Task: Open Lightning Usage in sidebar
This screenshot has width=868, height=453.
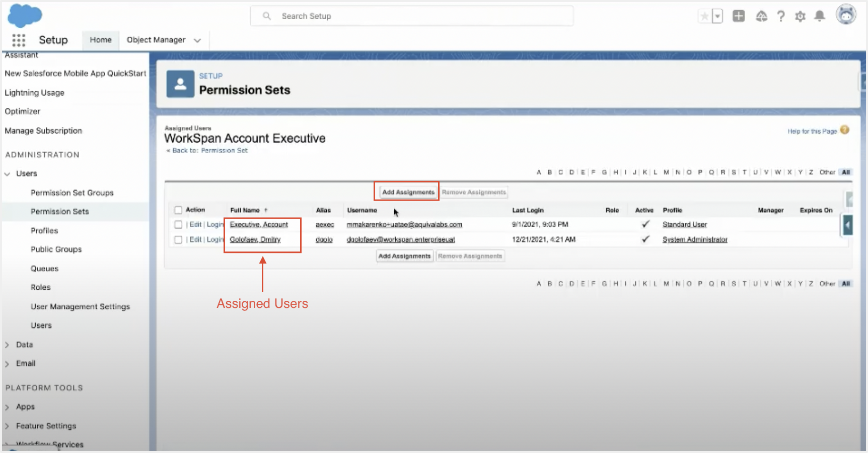Action: 34,93
